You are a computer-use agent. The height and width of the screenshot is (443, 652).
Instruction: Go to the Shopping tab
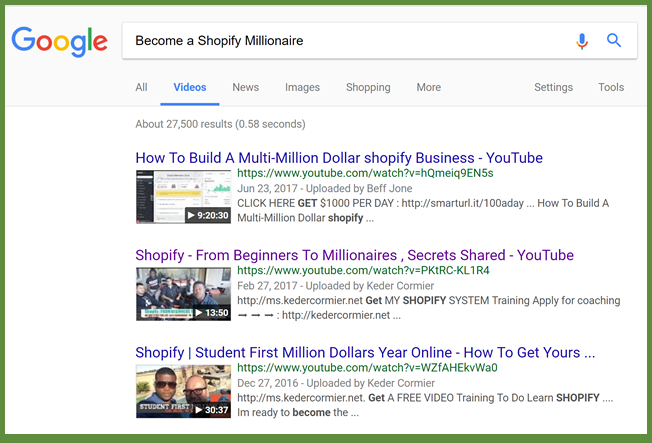coord(368,87)
